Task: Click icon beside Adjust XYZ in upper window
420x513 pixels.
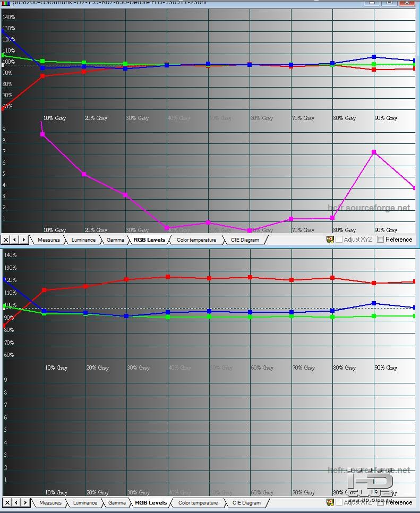Action: pyautogui.click(x=330, y=240)
